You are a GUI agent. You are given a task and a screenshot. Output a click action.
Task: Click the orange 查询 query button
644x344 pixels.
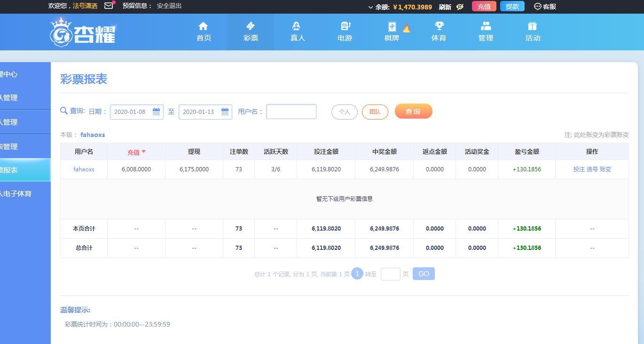(x=414, y=112)
